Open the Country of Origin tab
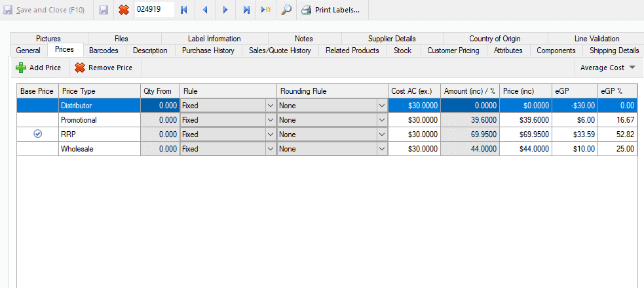Image resolution: width=644 pixels, height=288 pixels. click(495, 39)
